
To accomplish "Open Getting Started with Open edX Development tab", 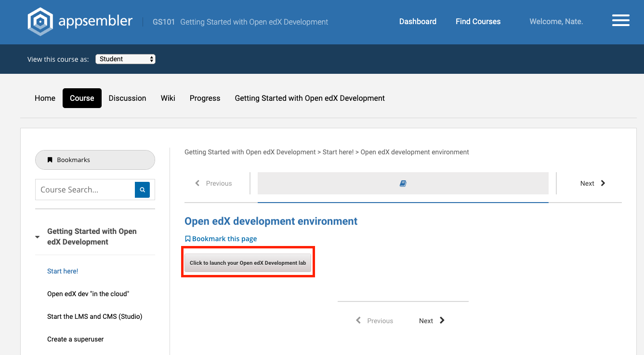I will pos(310,98).
